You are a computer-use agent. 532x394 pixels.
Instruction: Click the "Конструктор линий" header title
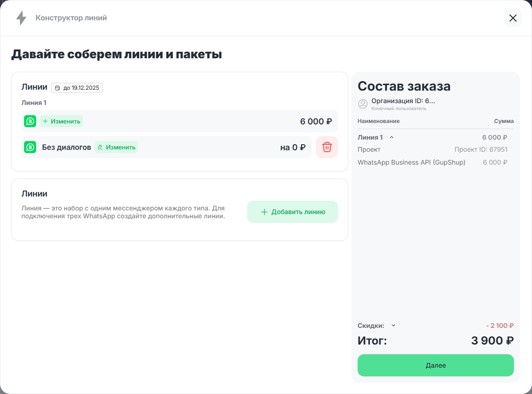(71, 18)
